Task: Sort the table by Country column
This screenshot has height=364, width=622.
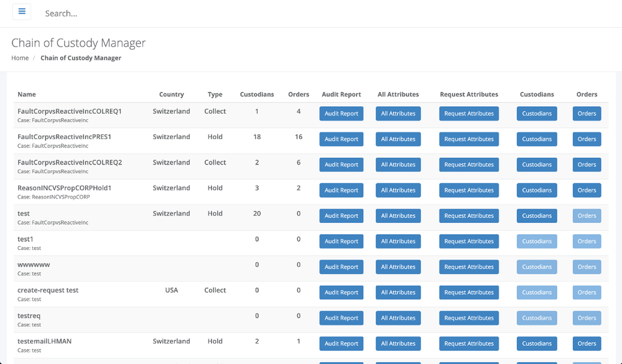Action: (172, 94)
